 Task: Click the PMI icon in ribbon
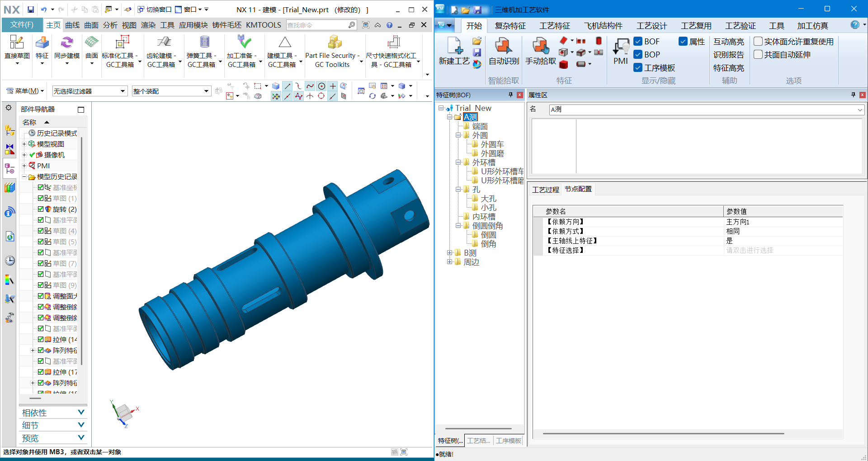point(621,47)
